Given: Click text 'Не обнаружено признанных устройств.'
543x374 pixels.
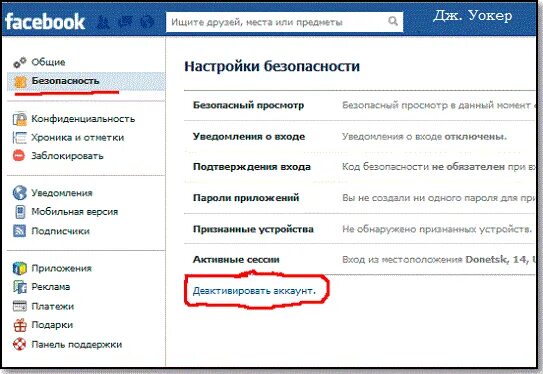Looking at the screenshot, I should 437,229.
